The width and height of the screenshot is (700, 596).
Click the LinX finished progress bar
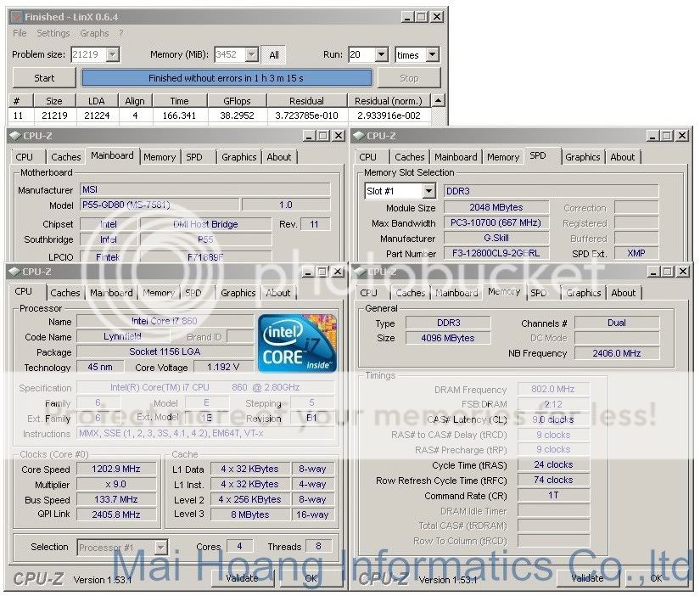click(x=227, y=78)
